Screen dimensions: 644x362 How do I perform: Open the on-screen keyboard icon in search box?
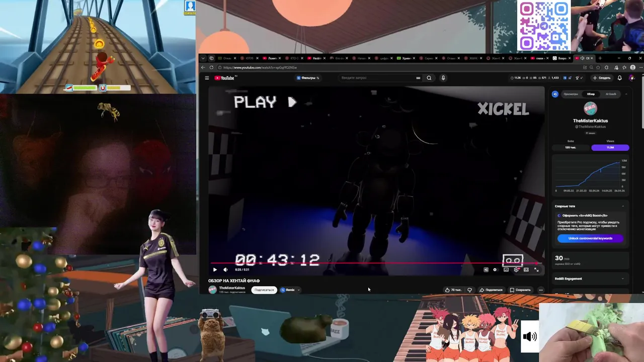(418, 78)
